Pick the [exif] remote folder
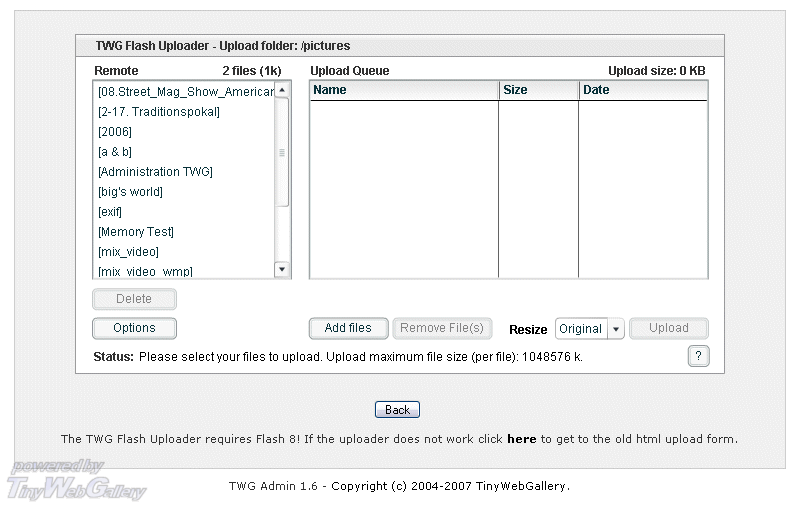 pos(110,212)
